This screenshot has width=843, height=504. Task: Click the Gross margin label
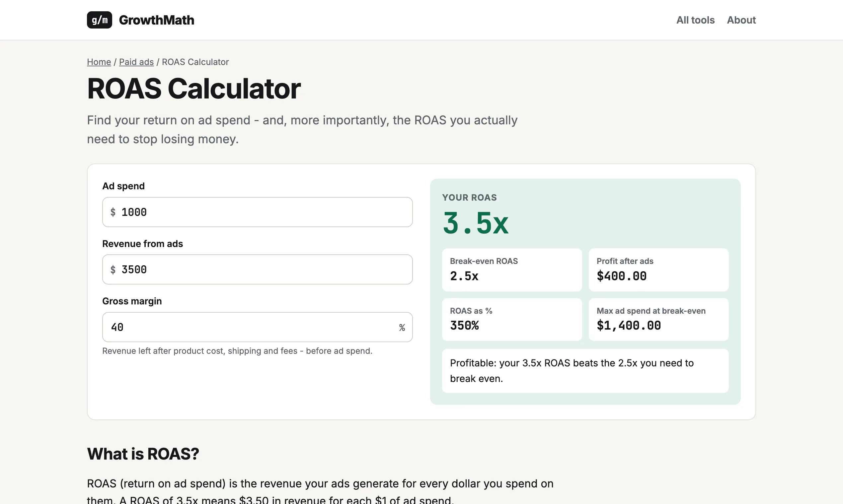point(132,301)
